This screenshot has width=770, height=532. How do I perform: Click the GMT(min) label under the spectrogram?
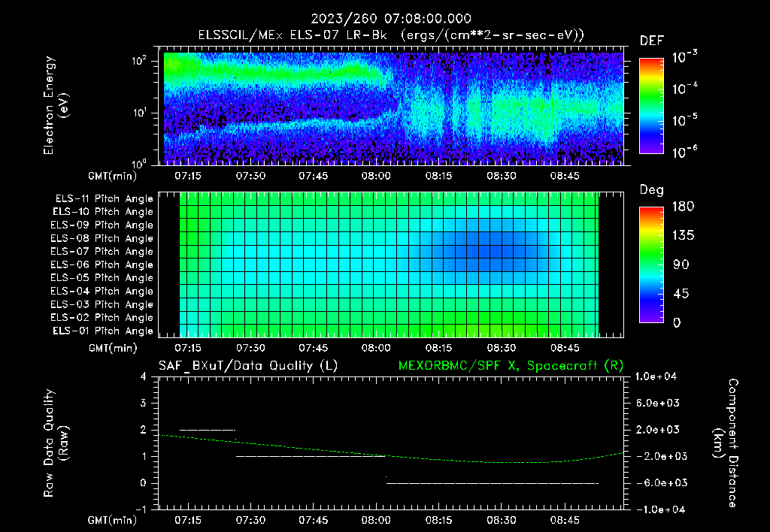113,176
